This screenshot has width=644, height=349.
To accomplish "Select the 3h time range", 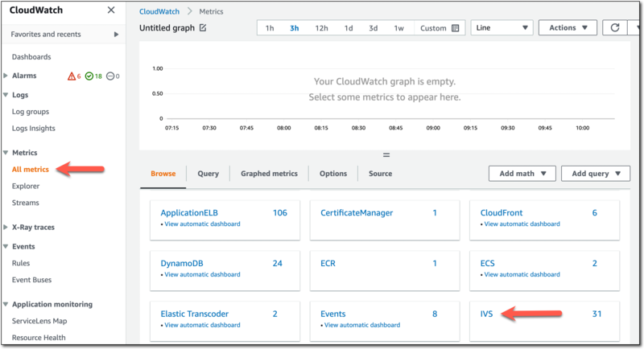I will 295,28.
